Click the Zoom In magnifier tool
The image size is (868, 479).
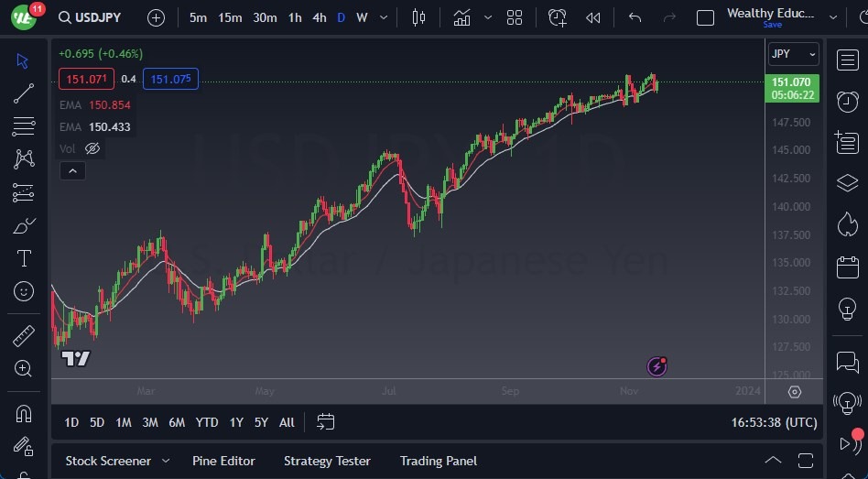pos(24,368)
